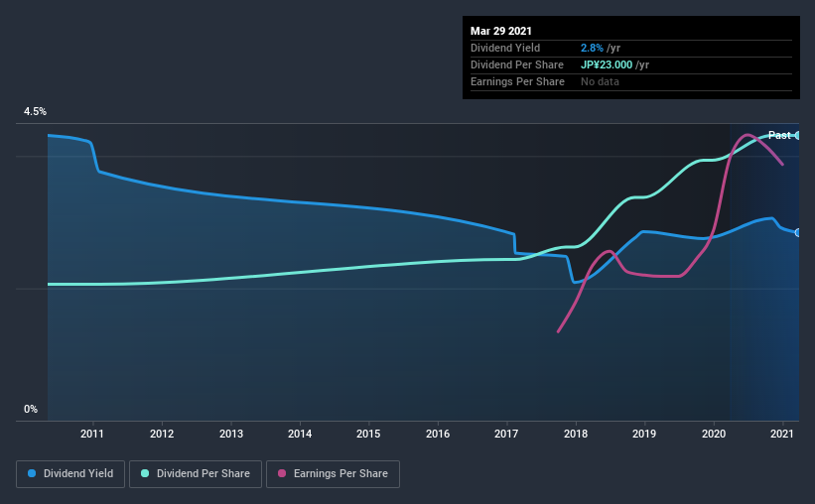Click the pink Earnings Per Share legend dot
This screenshot has width=815, height=504.
pyautogui.click(x=282, y=473)
